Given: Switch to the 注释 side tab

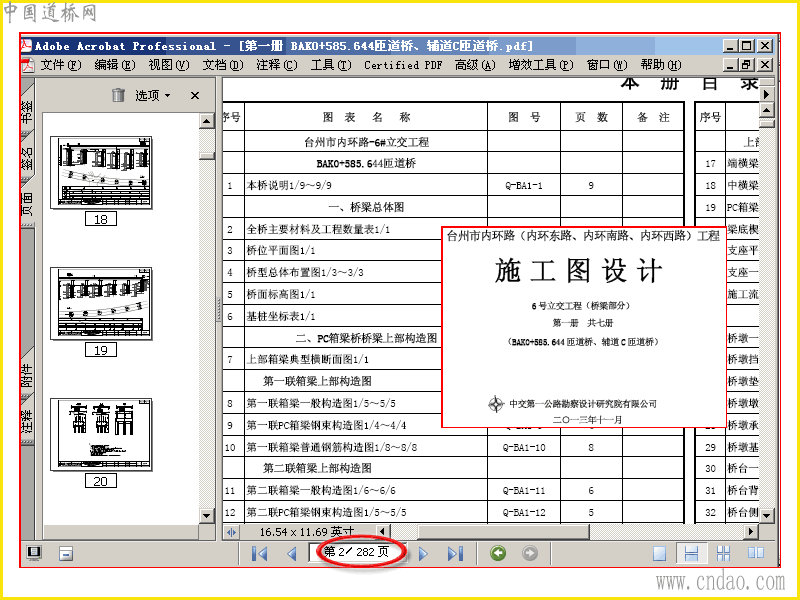Looking at the screenshot, I should point(27,423).
